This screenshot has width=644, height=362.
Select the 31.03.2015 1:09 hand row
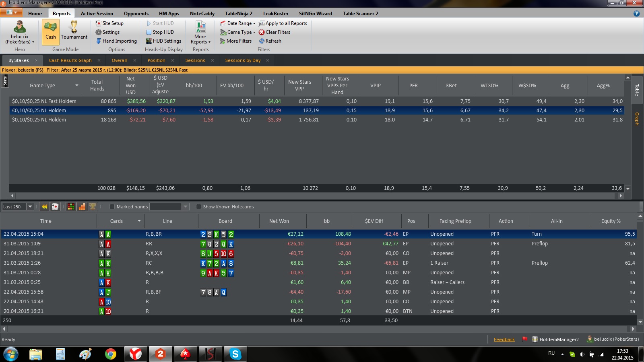point(319,244)
